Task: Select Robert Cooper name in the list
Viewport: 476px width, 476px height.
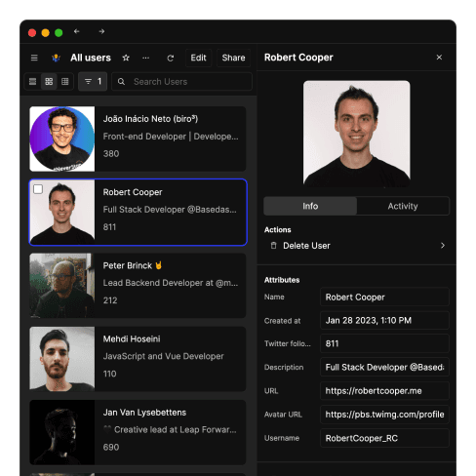Action: tap(133, 192)
